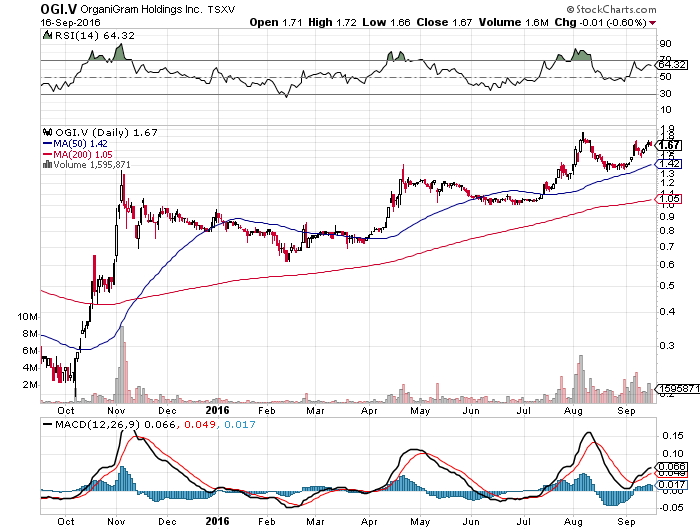The height and width of the screenshot is (530, 700).
Task: Click the MA(200) 1.05 legend entry
Action: (78, 154)
